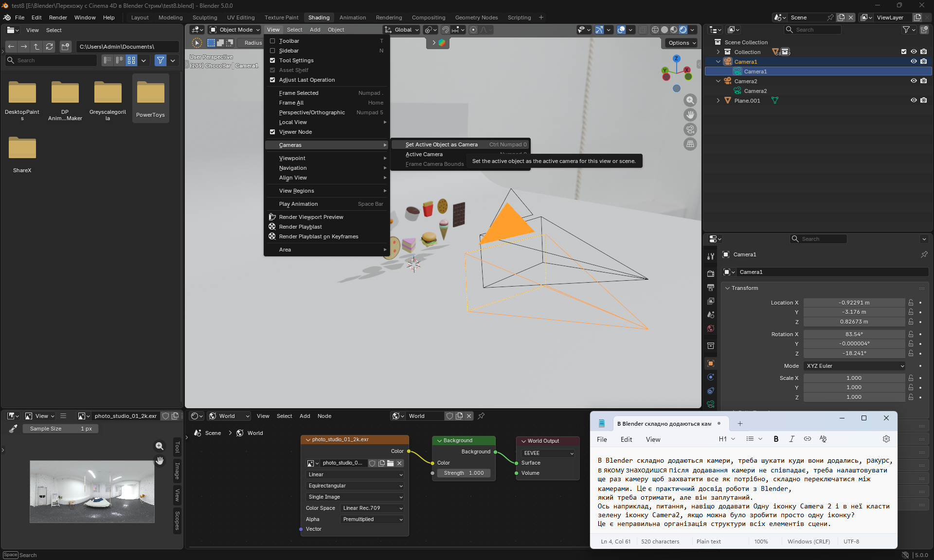Click Set Active Object as Camera
934x560 pixels.
(x=441, y=145)
